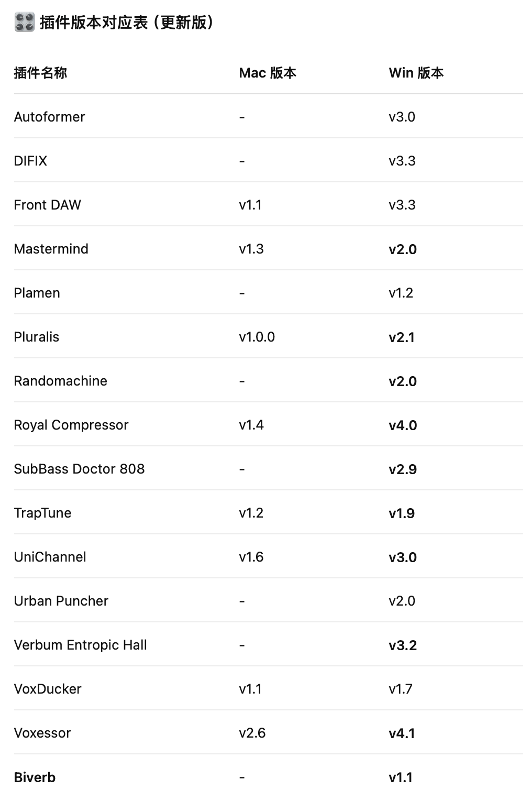Select the SubBass Doctor 808 row name

[79, 469]
